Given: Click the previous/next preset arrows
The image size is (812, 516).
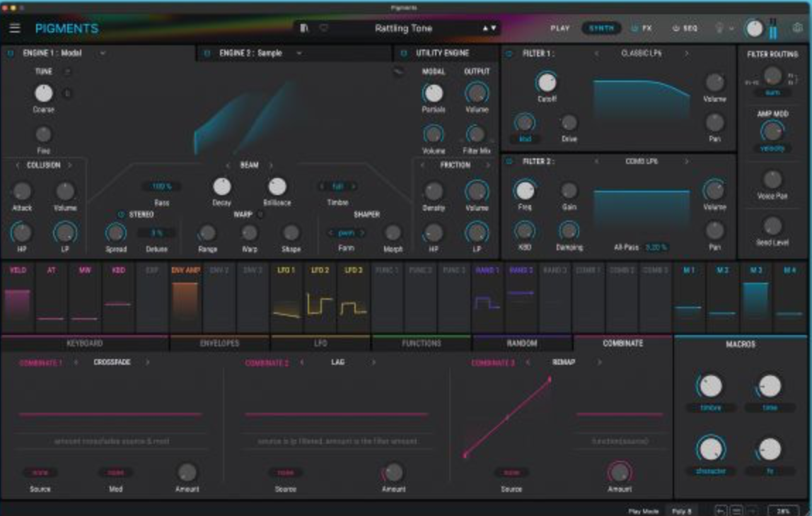Looking at the screenshot, I should (x=489, y=28).
